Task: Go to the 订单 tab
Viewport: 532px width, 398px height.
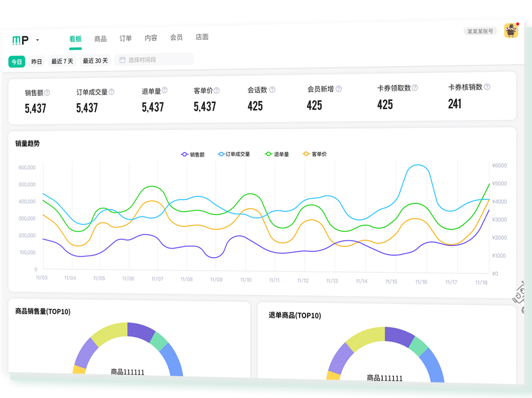Action: click(126, 38)
